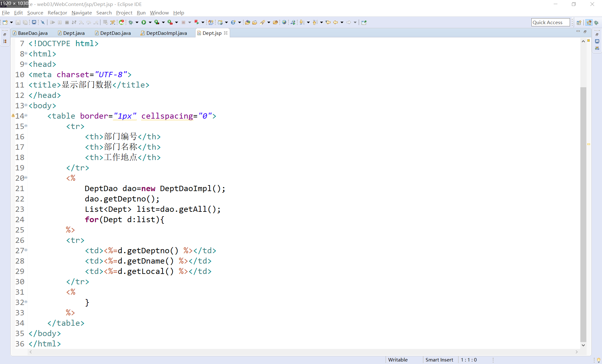This screenshot has height=364, width=602.
Task: Close the Dept.jsp tab
Action: (226, 33)
